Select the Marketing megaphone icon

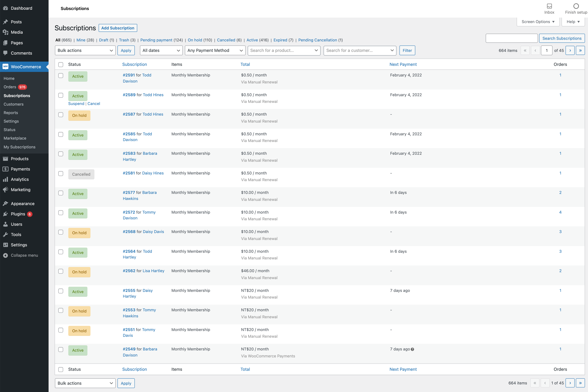[5, 189]
